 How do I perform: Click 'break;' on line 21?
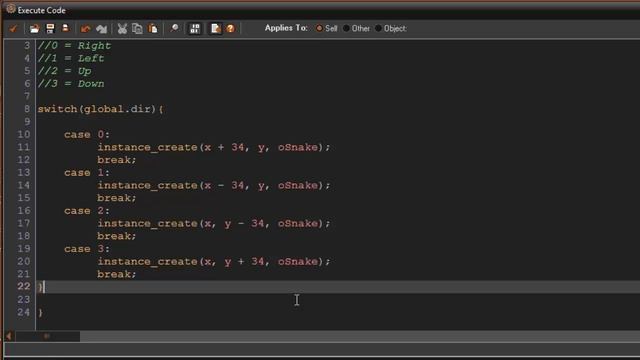point(117,274)
